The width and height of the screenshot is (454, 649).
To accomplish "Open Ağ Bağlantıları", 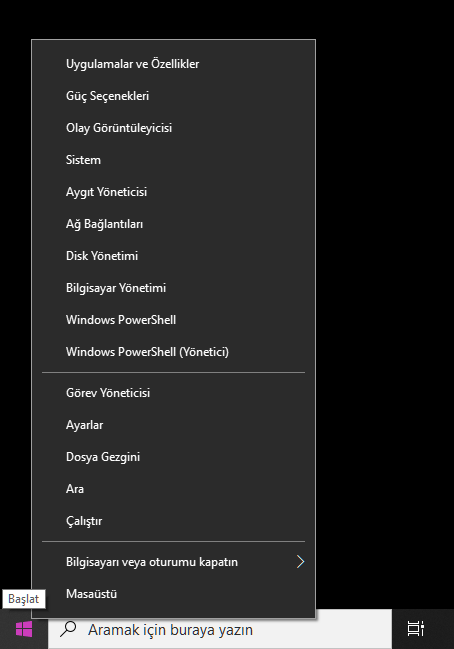I will pos(173,224).
